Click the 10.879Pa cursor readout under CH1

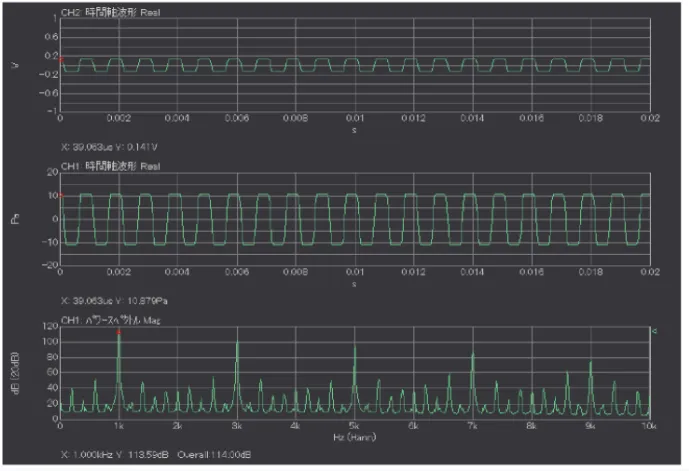click(102, 298)
